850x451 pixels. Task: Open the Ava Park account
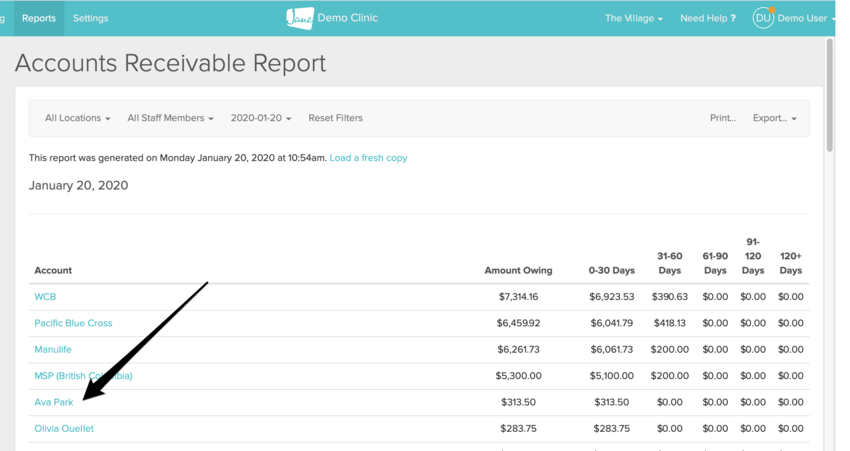tap(54, 402)
